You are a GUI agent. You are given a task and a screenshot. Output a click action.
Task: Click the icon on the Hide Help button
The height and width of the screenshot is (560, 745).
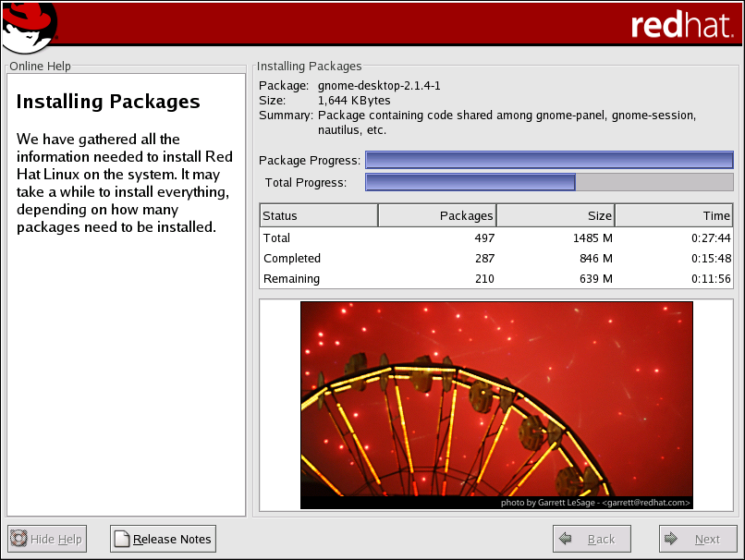click(18, 539)
